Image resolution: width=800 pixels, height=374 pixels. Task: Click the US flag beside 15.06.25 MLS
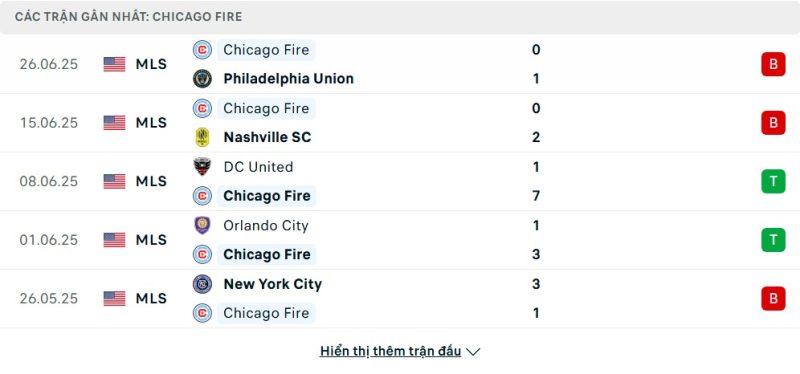[x=114, y=122]
